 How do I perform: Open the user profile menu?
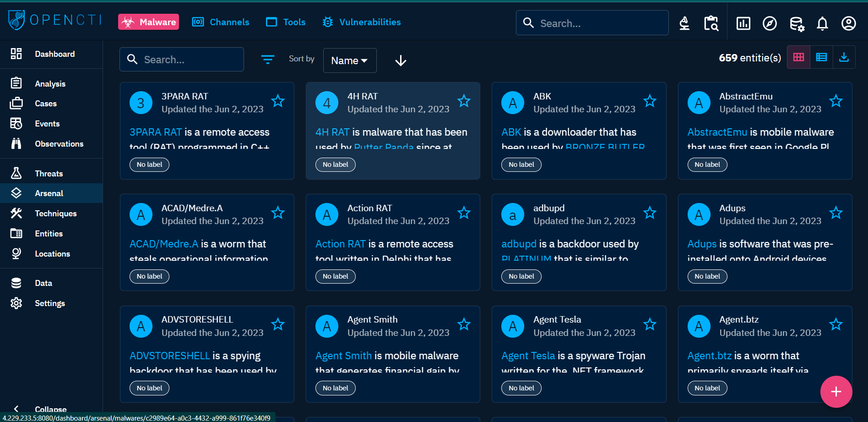(848, 23)
